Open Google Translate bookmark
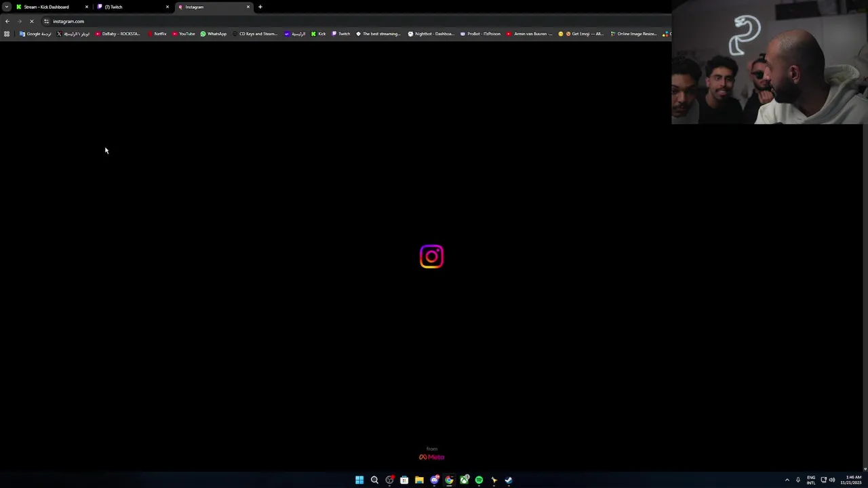The image size is (868, 488). click(35, 34)
